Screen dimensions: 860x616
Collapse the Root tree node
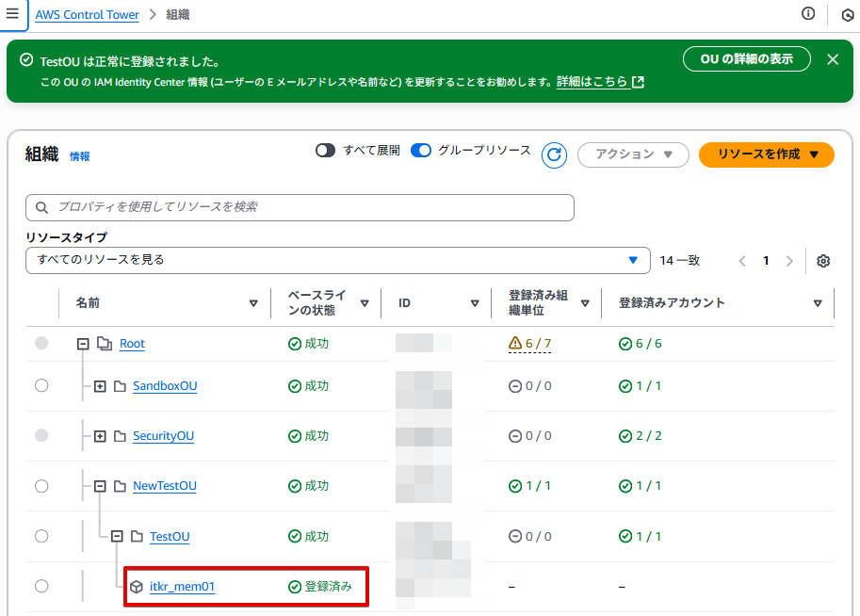(83, 344)
